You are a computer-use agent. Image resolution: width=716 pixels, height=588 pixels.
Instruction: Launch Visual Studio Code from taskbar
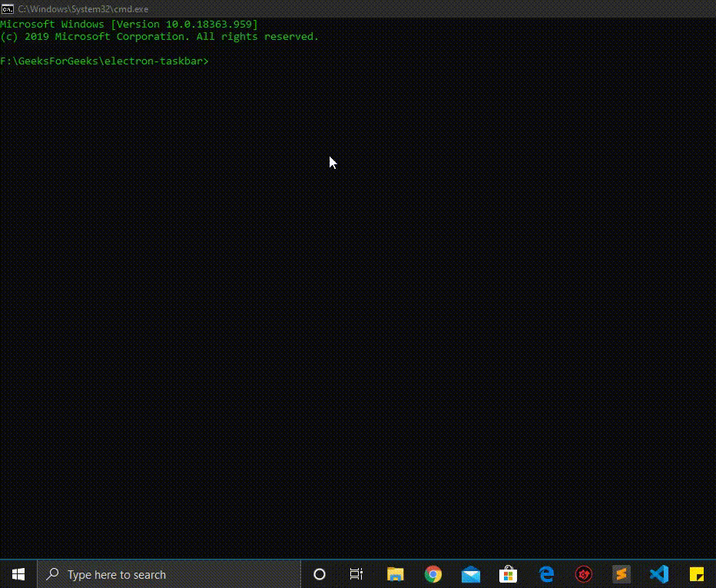point(659,574)
